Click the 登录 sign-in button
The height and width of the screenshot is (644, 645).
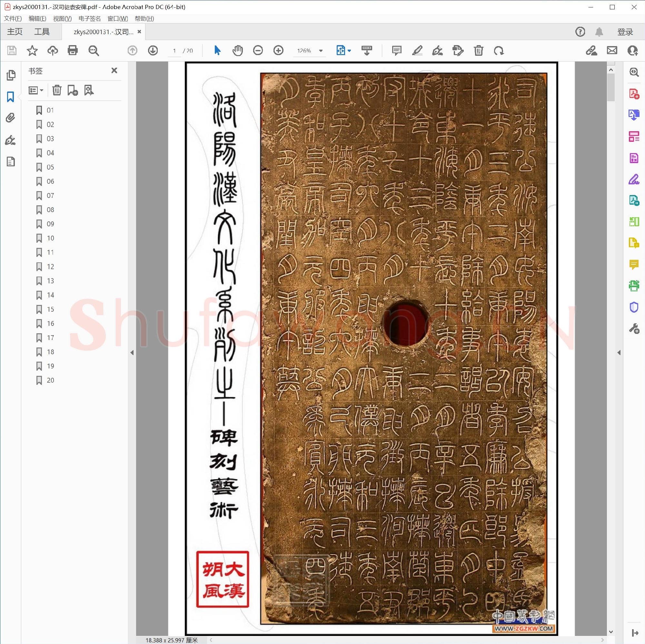point(625,31)
